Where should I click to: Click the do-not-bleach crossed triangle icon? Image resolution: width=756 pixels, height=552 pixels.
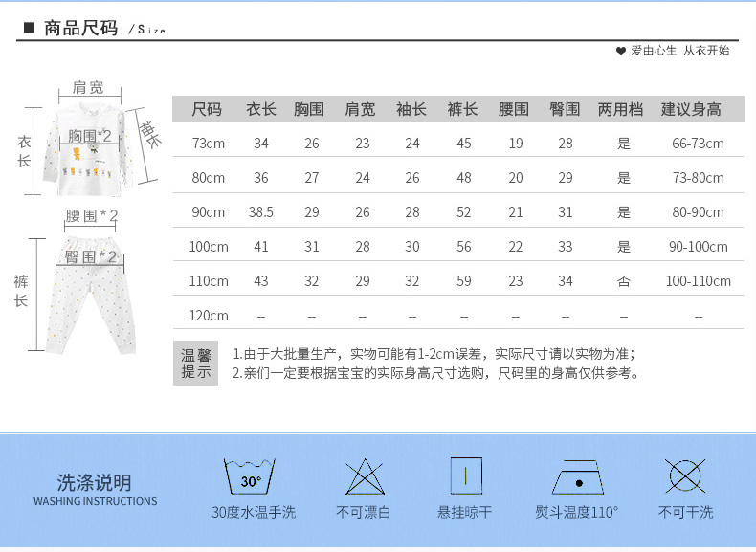(x=363, y=476)
